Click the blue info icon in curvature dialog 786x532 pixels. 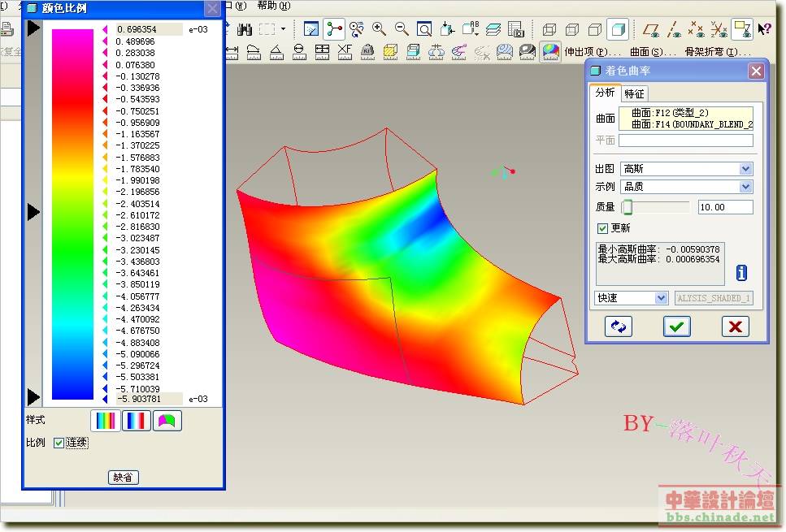pos(741,273)
